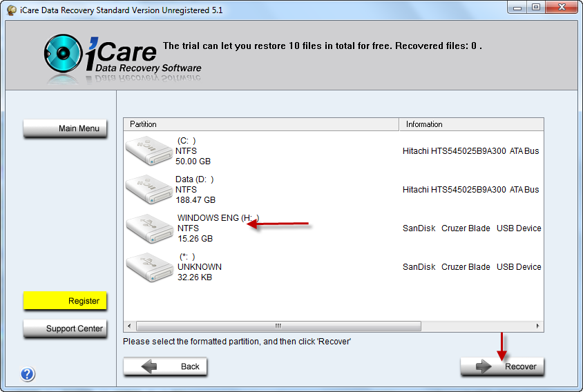This screenshot has width=583, height=392.
Task: Maximize the iCare Data Recovery window
Action: point(536,8)
